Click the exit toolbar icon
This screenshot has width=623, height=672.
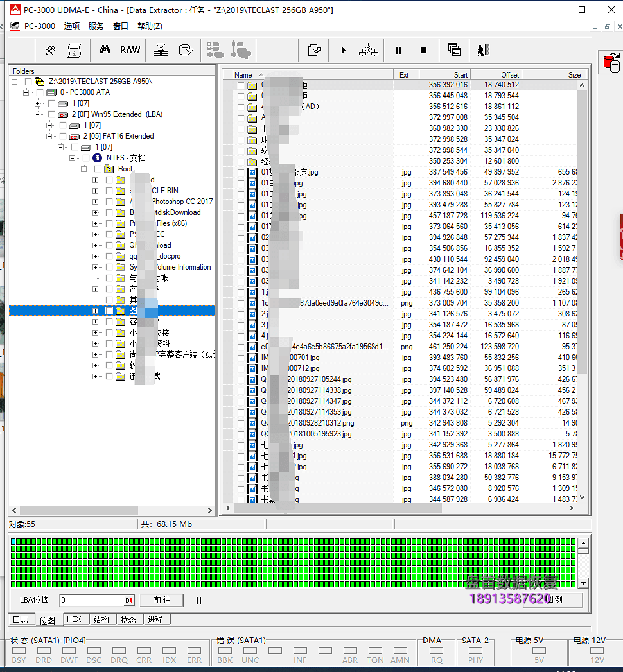pos(483,50)
